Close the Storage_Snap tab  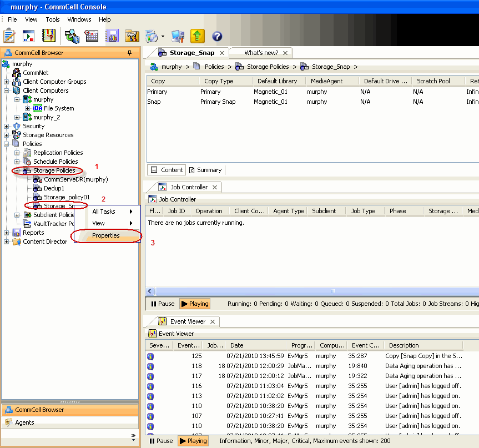(222, 53)
